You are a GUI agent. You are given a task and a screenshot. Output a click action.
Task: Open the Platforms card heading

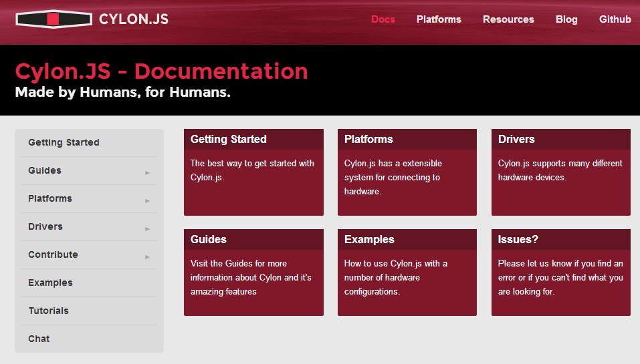click(368, 140)
